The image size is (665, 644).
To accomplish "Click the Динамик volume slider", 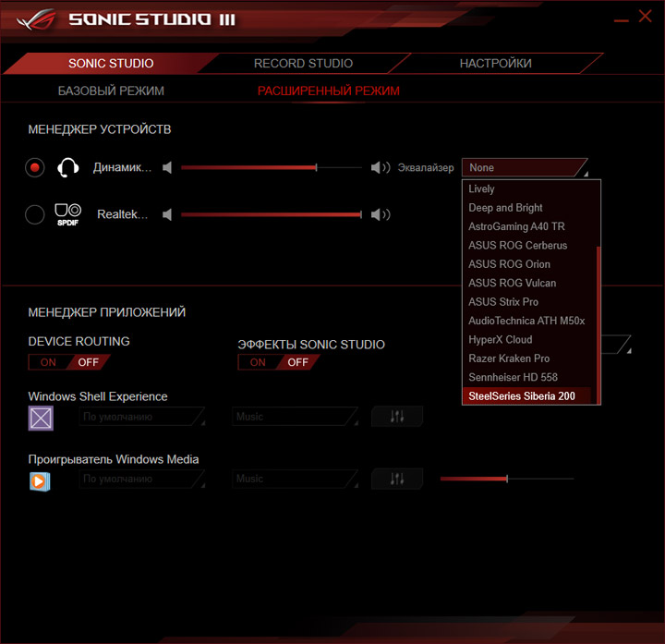I will 272,167.
